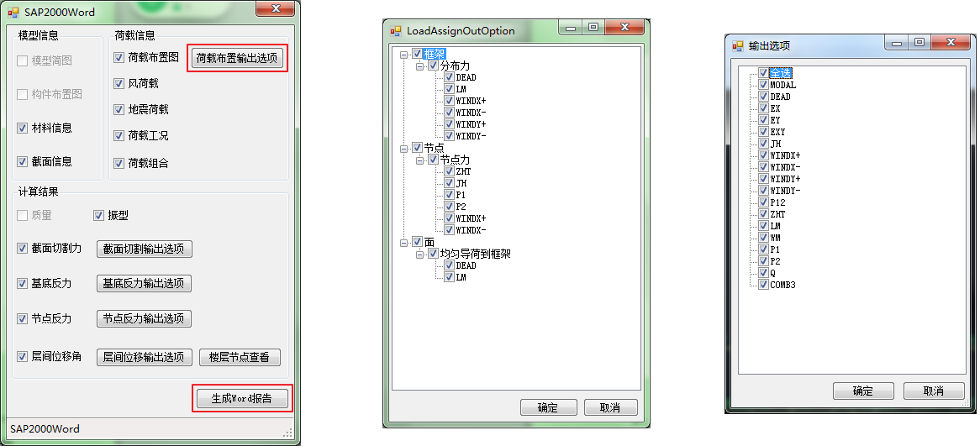Disable the 振型 checkbox
Image resolution: width=980 pixels, height=446 pixels.
[99, 215]
